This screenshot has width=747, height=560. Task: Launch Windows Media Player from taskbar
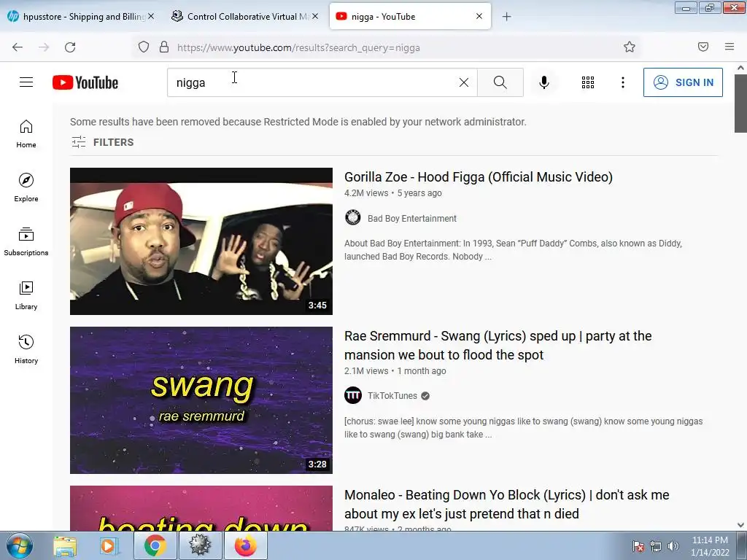pyautogui.click(x=108, y=545)
